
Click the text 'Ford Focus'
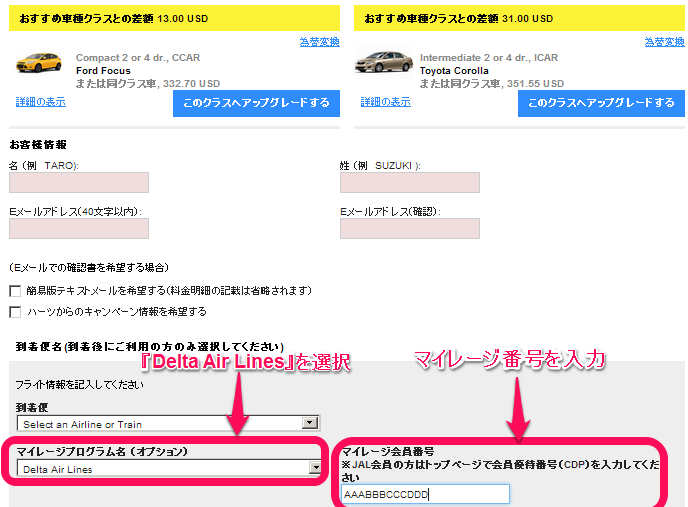tap(103, 71)
